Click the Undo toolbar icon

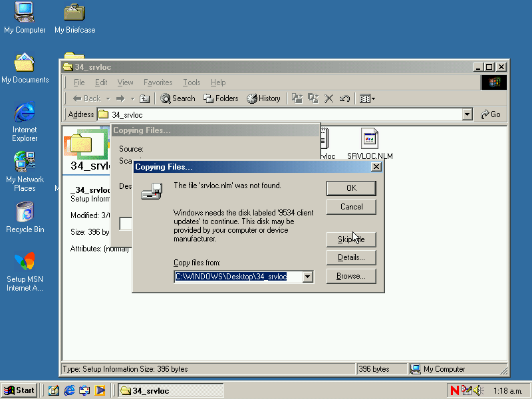point(344,98)
